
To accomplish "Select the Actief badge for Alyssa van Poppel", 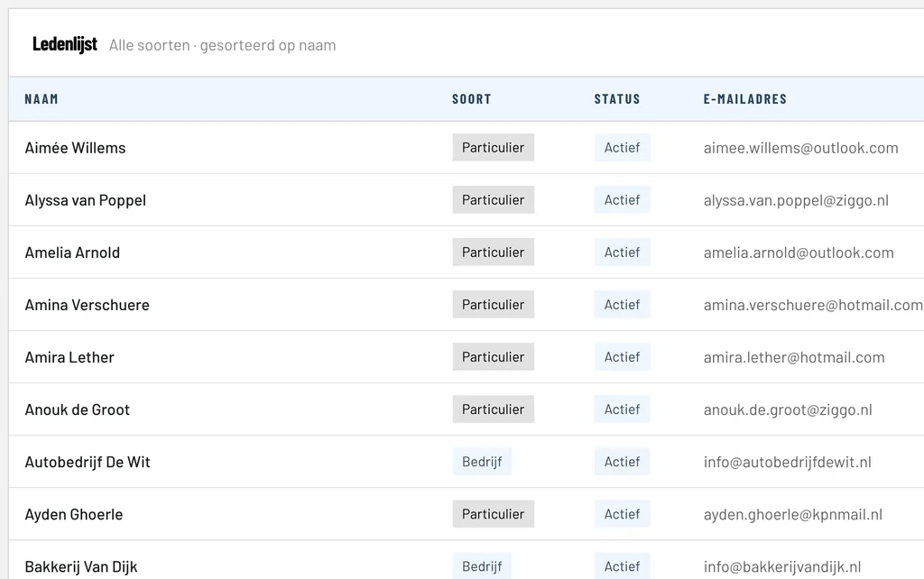I will pyautogui.click(x=623, y=199).
